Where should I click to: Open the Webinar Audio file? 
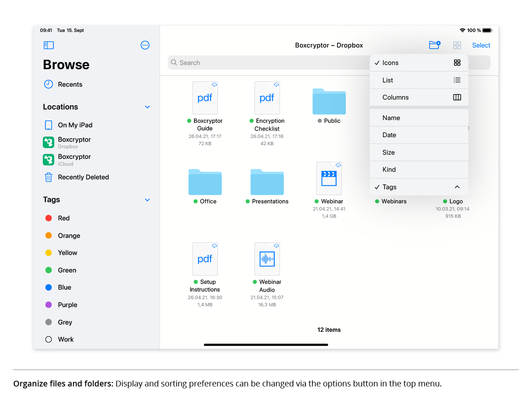click(x=267, y=259)
